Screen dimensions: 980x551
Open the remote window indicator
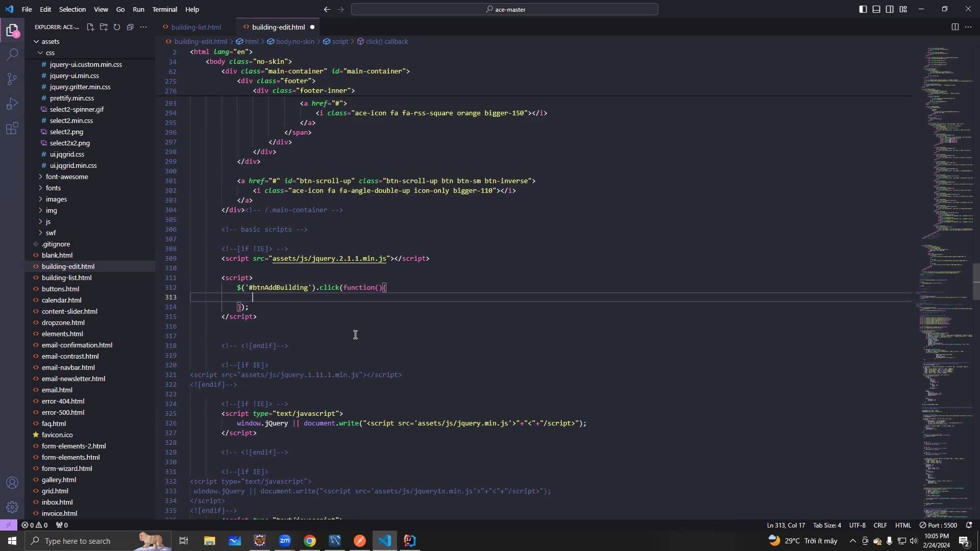8,525
